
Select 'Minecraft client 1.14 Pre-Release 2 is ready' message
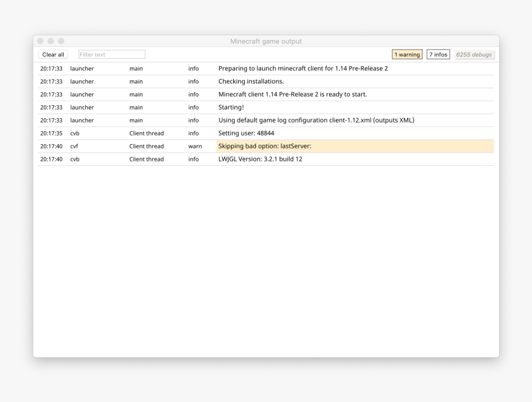(x=293, y=94)
